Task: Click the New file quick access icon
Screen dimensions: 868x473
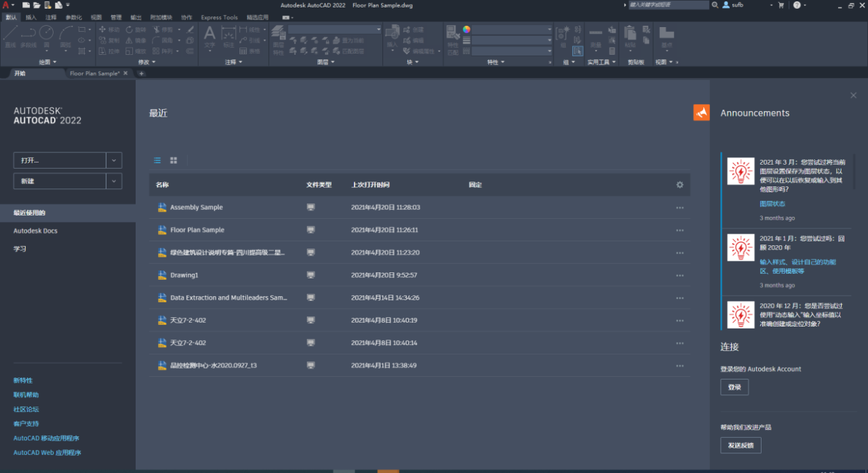Action: (x=27, y=5)
